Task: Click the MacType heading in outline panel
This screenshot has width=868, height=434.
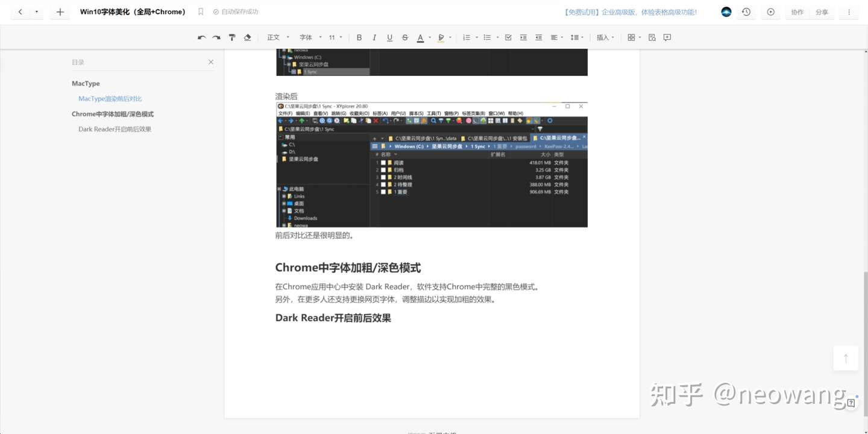Action: click(x=86, y=83)
